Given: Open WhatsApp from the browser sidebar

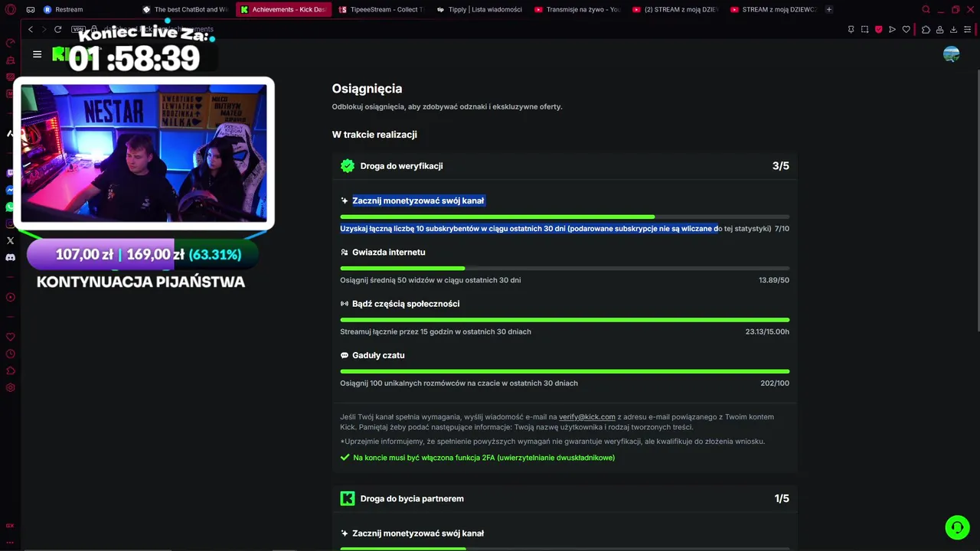Looking at the screenshot, I should click(x=11, y=207).
